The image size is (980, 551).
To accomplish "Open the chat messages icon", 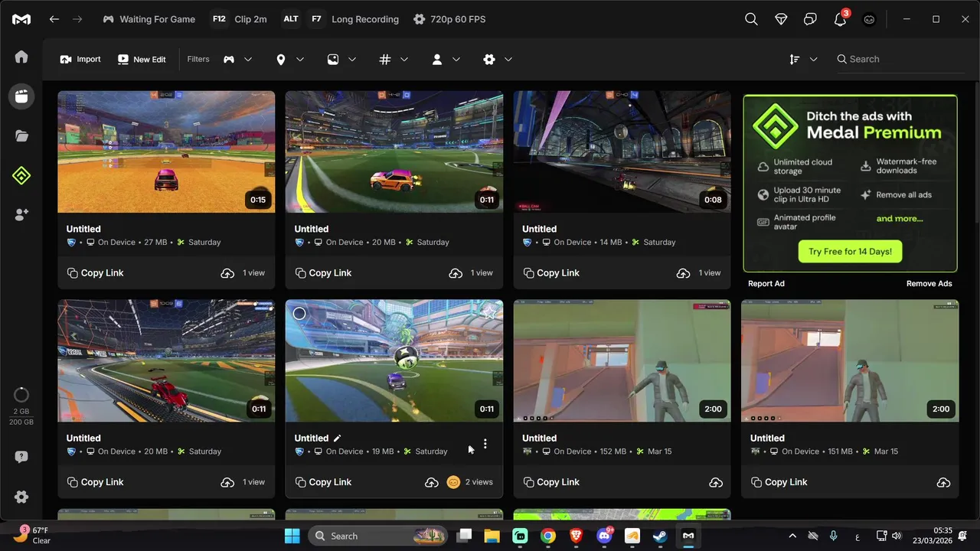I will (x=810, y=19).
